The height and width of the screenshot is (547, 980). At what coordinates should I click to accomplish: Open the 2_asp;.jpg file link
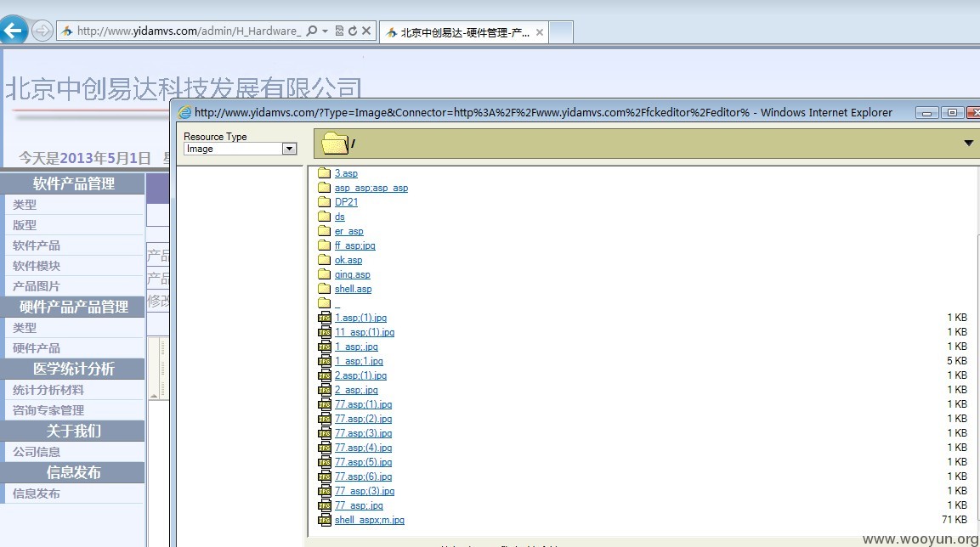pos(356,390)
